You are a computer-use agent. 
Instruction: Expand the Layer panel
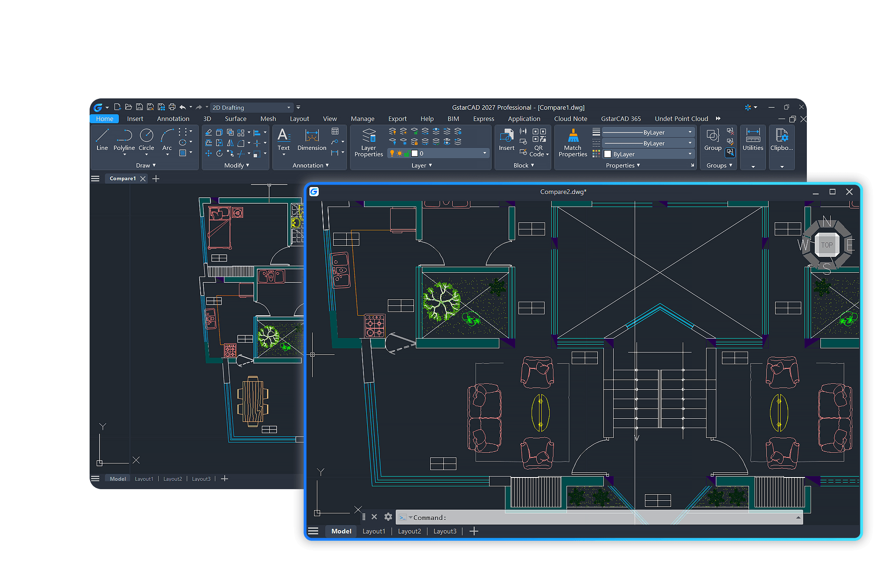point(421,166)
